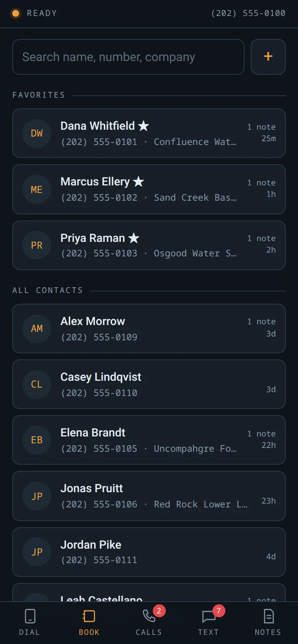This screenshot has width=298, height=644.
Task: Click the DW avatar for Dana Whitfield
Action: [x=37, y=133]
